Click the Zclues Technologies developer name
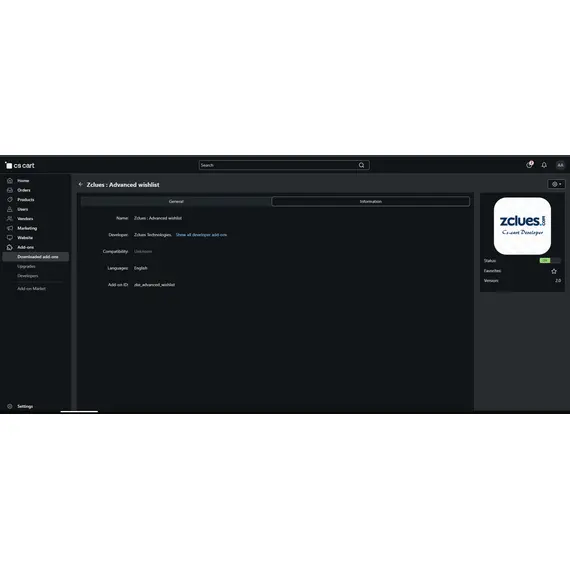The height and width of the screenshot is (570, 570). point(153,235)
